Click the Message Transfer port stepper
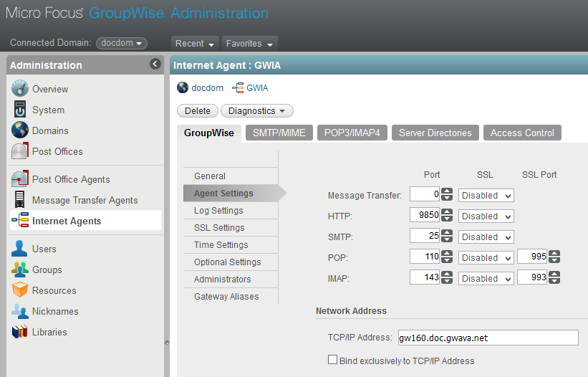This screenshot has height=377, width=588. coord(447,194)
